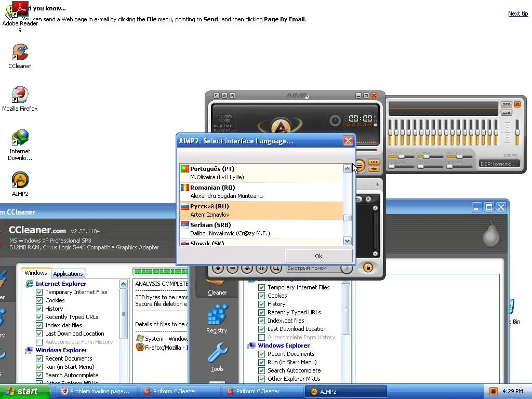The width and height of the screenshot is (532, 399).
Task: Adjust the Speed slider in AIMP2 equalizer panel
Action: point(401,157)
